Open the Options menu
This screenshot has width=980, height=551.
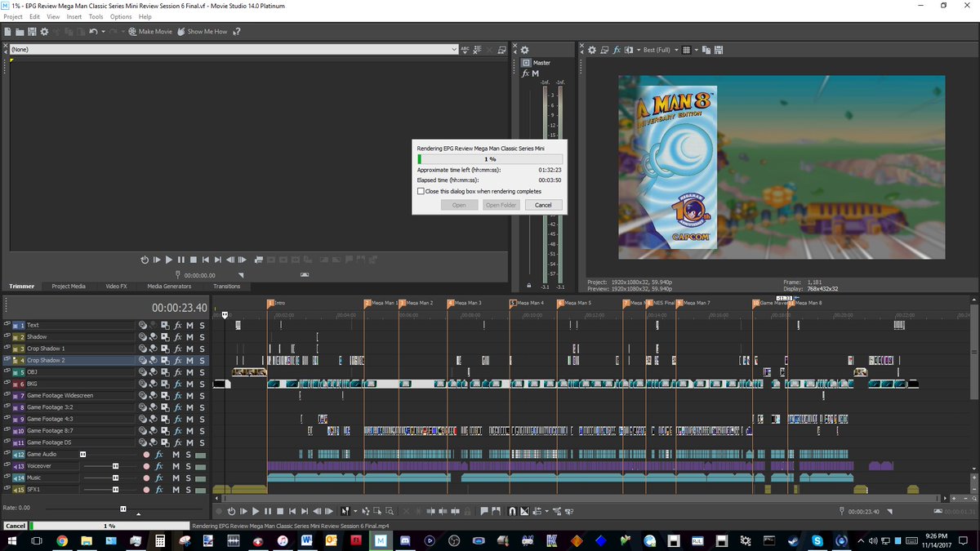click(121, 16)
